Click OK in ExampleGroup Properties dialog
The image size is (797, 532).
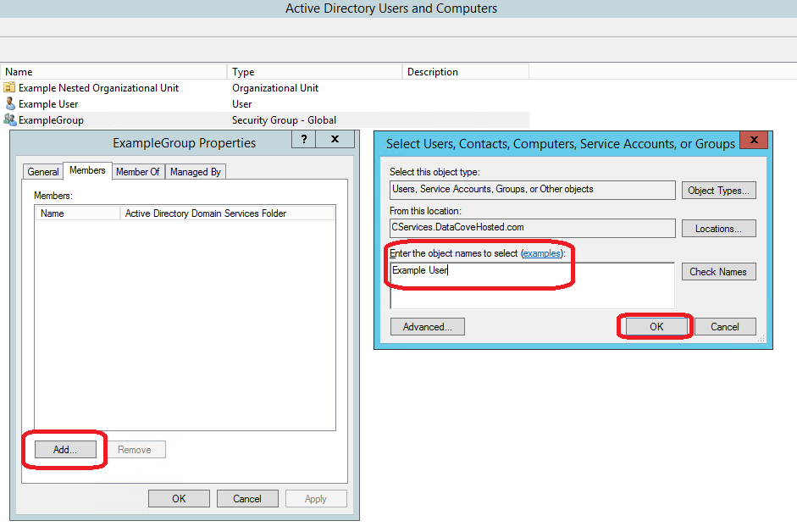(x=179, y=499)
